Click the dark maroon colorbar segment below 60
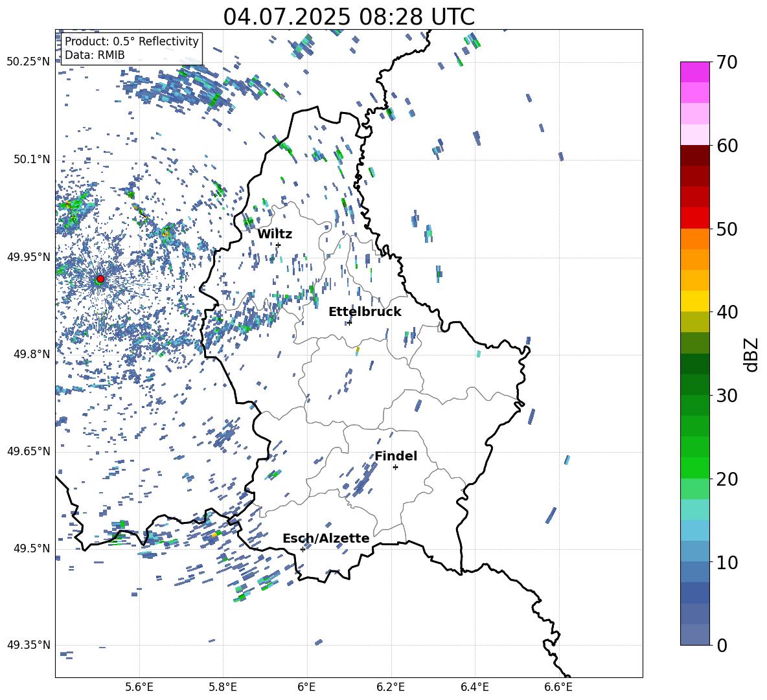 [694, 155]
